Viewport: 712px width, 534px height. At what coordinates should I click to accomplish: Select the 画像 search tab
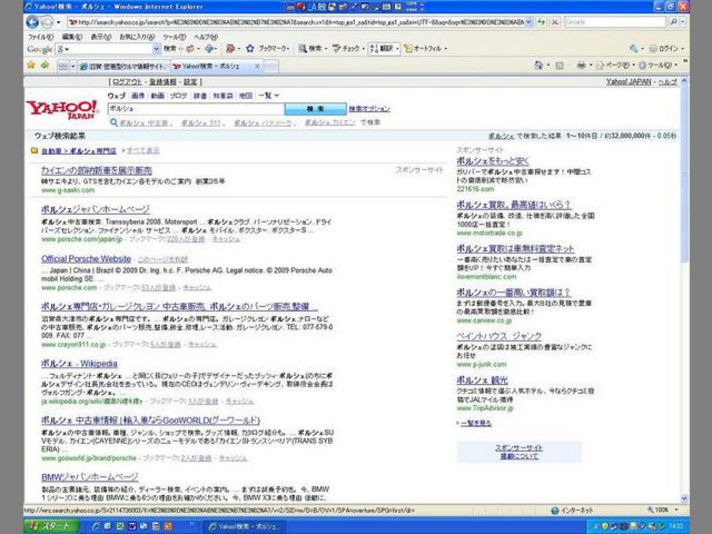pos(138,95)
